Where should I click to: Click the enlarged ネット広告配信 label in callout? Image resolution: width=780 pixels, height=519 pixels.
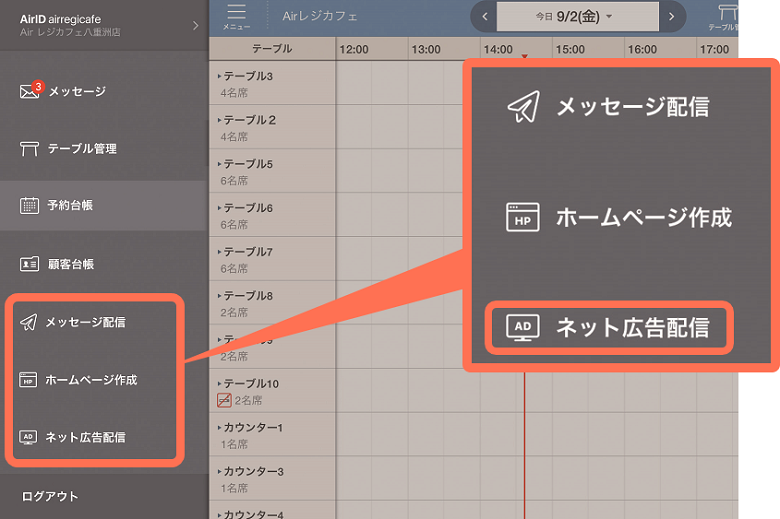(633, 327)
